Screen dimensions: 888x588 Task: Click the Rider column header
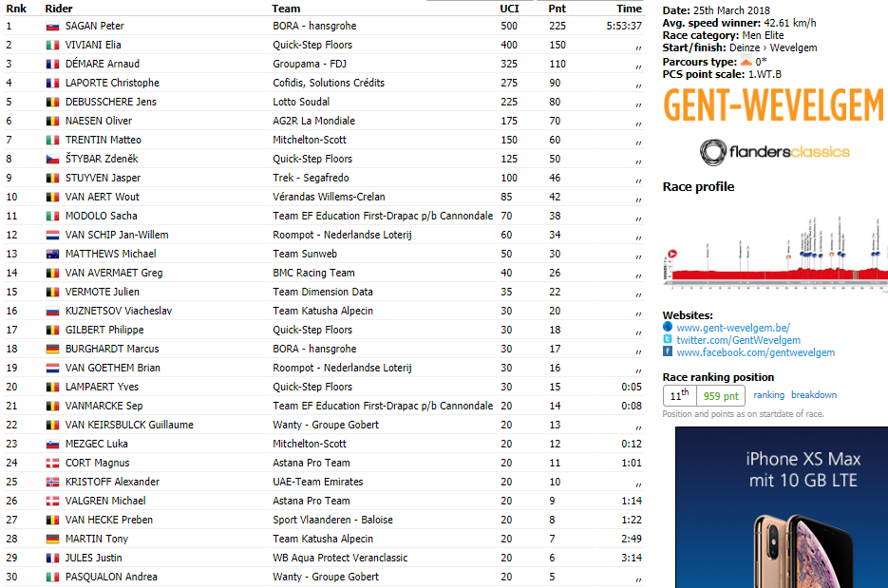point(59,9)
